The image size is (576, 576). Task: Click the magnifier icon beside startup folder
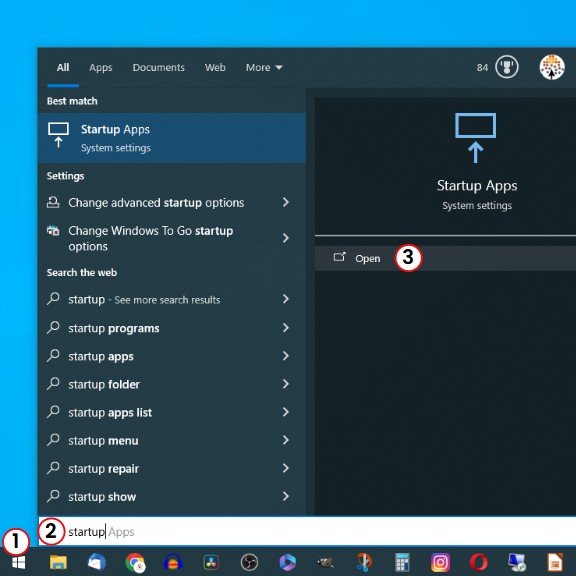(53, 384)
